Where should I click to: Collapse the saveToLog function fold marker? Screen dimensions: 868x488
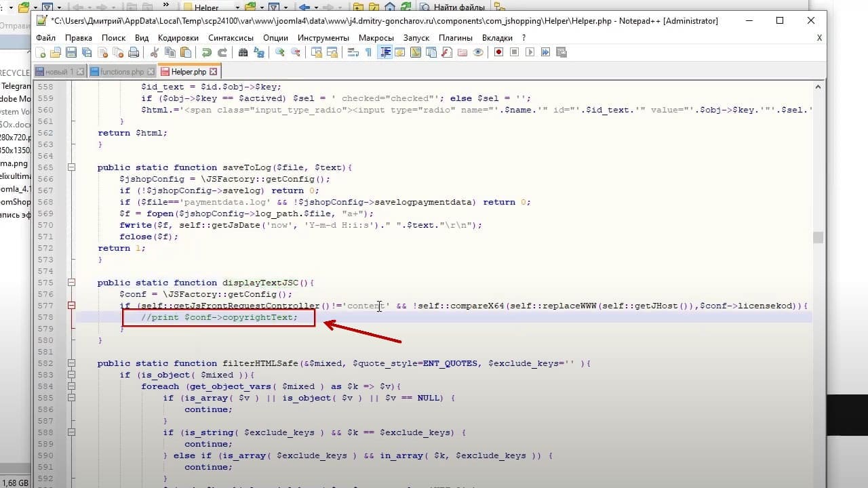[x=70, y=167]
